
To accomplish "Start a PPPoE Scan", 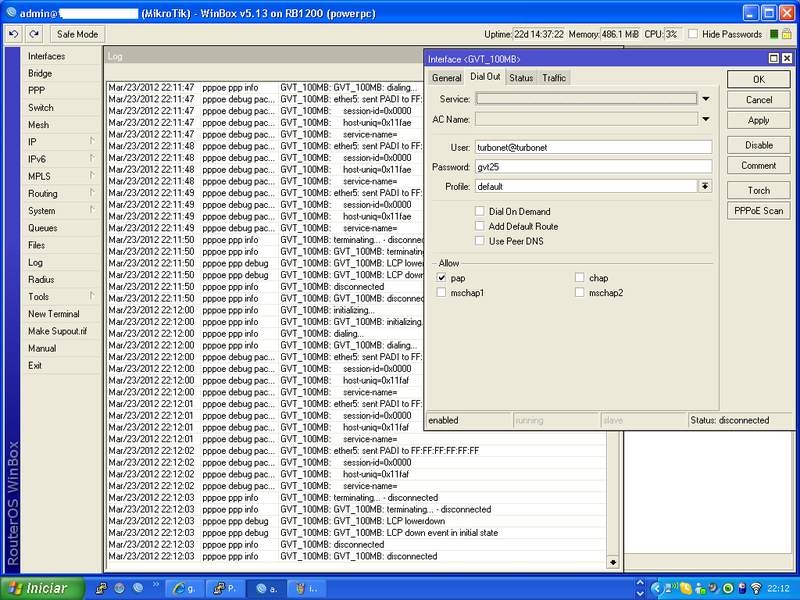I will point(759,211).
